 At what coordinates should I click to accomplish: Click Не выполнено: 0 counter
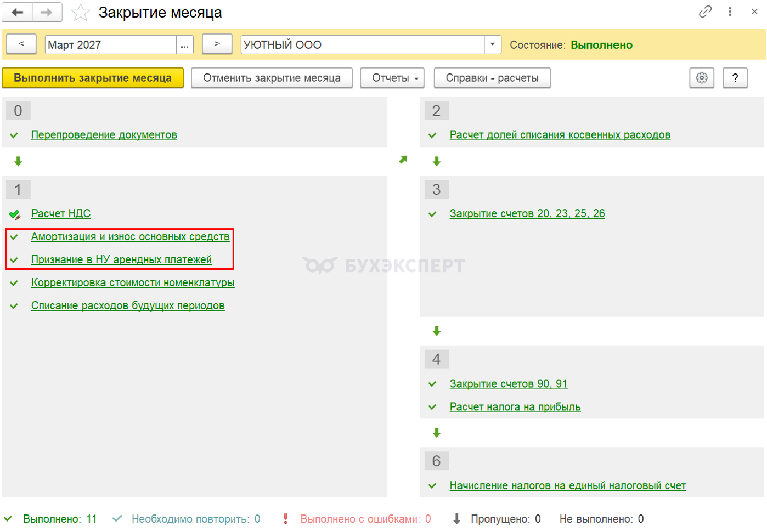[x=601, y=519]
